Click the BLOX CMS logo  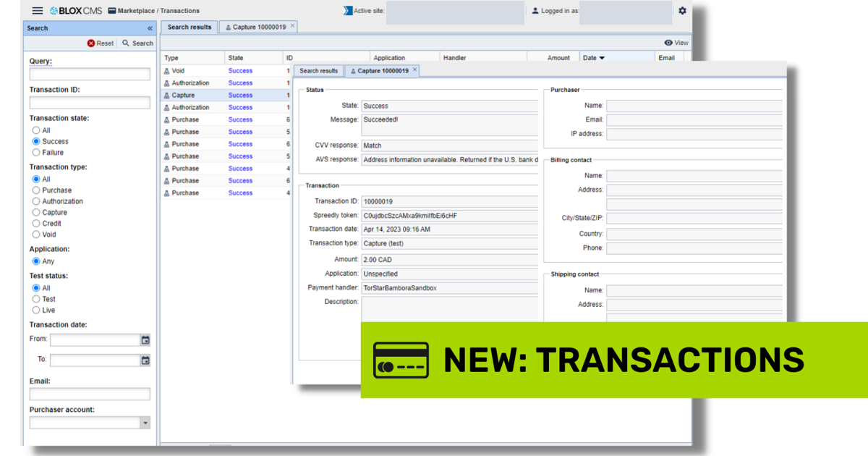coord(75,11)
